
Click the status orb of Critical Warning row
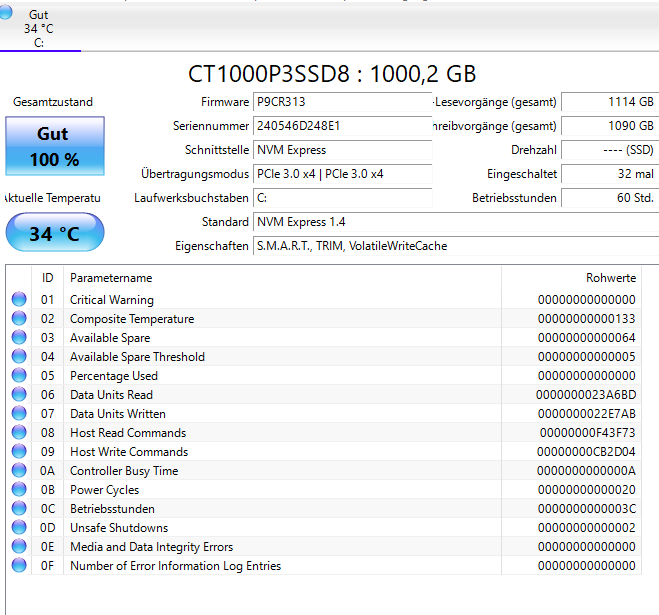pos(19,299)
